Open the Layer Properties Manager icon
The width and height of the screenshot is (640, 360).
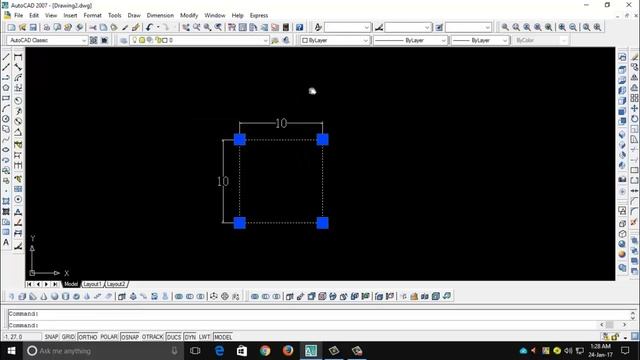click(123, 40)
